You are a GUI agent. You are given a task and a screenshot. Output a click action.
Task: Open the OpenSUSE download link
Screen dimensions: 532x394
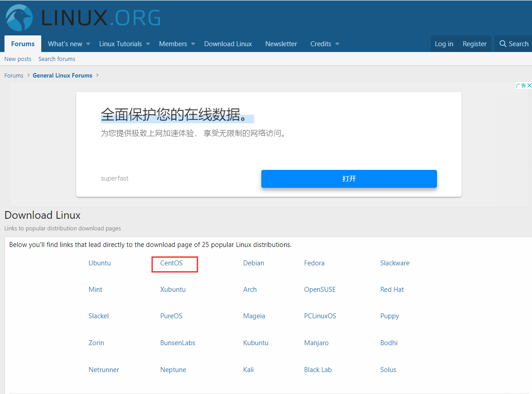[x=320, y=290]
